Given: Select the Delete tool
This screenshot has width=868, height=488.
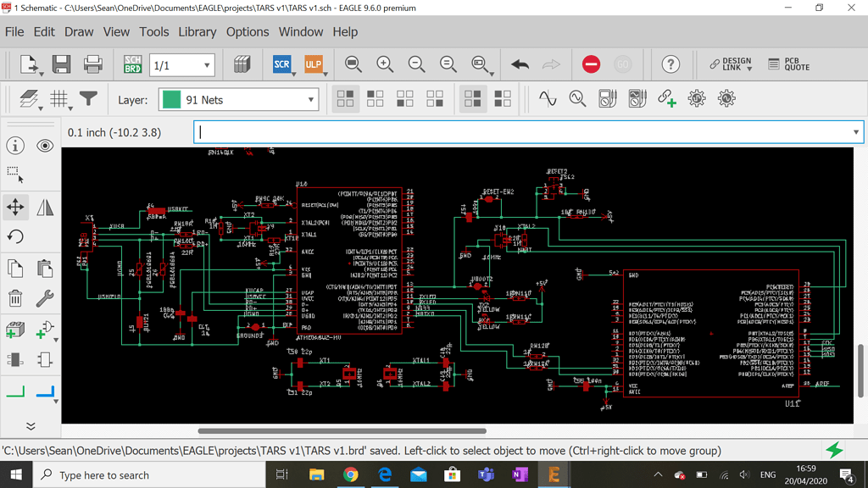Looking at the screenshot, I should coord(15,298).
